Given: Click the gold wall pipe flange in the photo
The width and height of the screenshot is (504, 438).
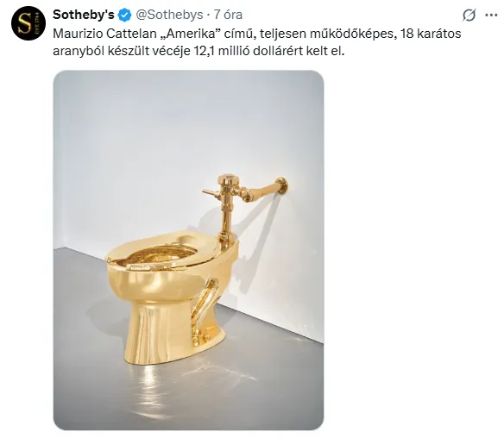Looking at the screenshot, I should click(x=282, y=185).
